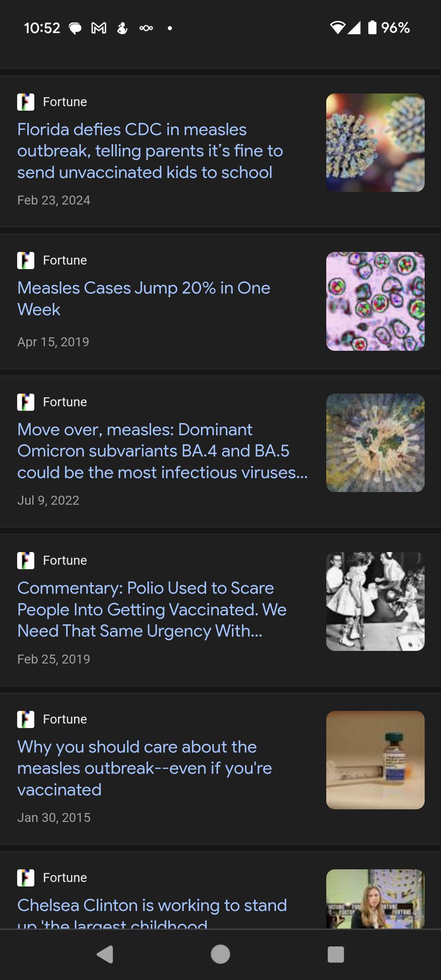Tap the pink microscope cells thumbnail
This screenshot has height=980, width=441.
tap(375, 301)
